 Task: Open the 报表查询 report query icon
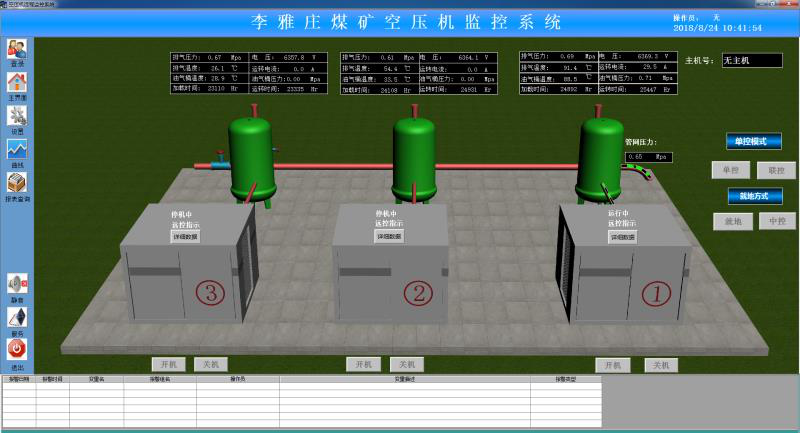pyautogui.click(x=17, y=184)
